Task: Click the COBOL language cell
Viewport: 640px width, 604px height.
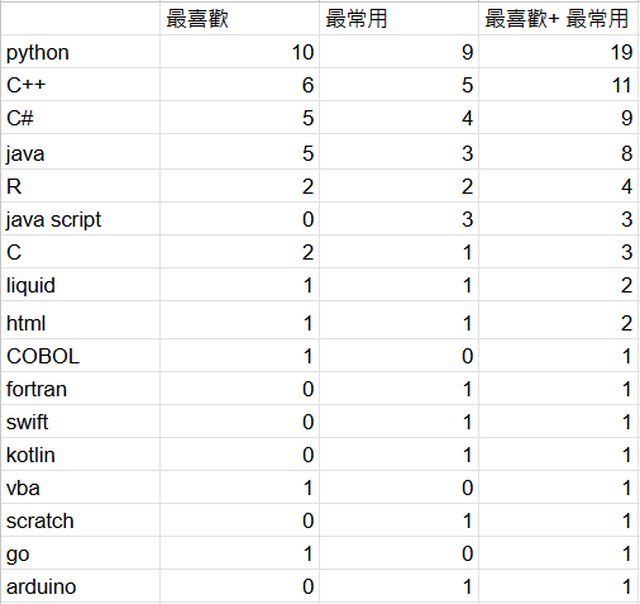Action: point(80,356)
